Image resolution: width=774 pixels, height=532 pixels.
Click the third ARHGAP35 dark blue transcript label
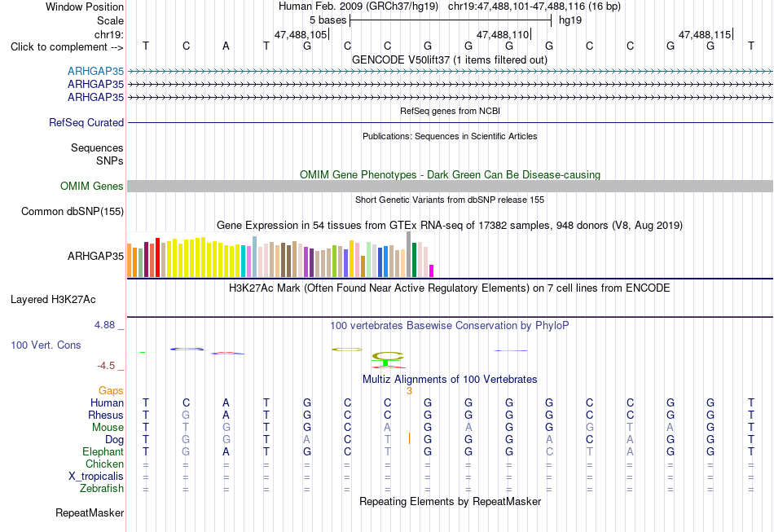(96, 97)
